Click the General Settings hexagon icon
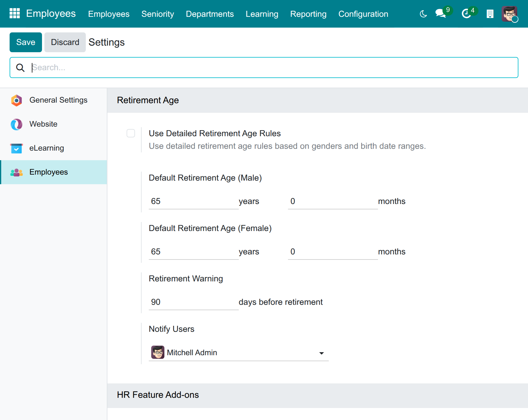 16,100
